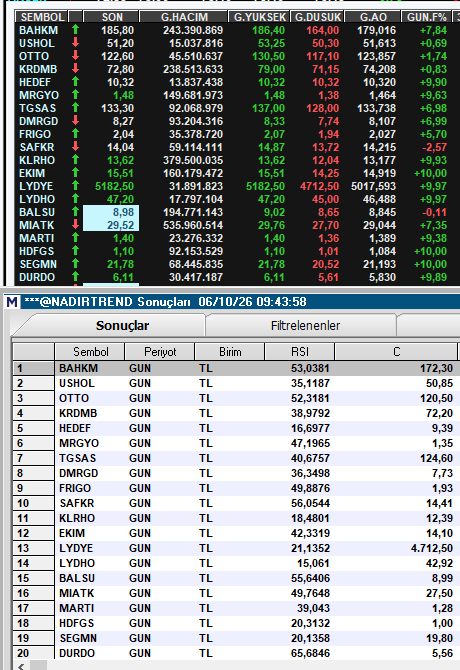Click DMRGD close value 7,73
Screen dimensions: 460x670
(x=442, y=473)
